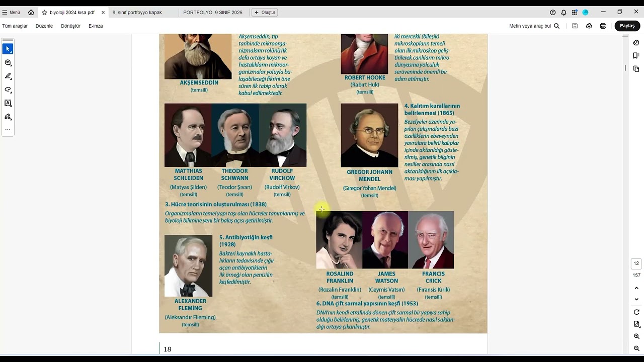Pick the freehand draw lasso tool
644x362 pixels.
[8, 90]
